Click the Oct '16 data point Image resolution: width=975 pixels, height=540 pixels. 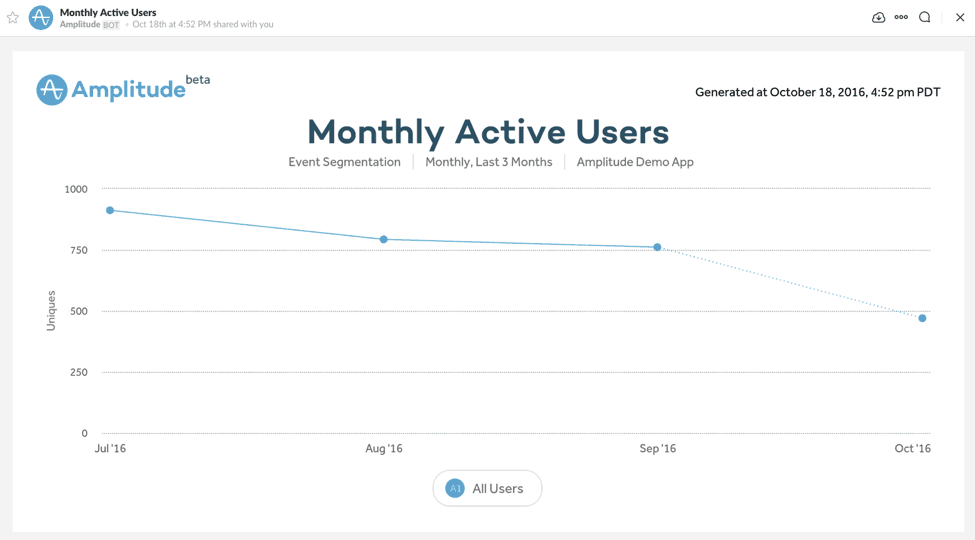click(x=922, y=319)
